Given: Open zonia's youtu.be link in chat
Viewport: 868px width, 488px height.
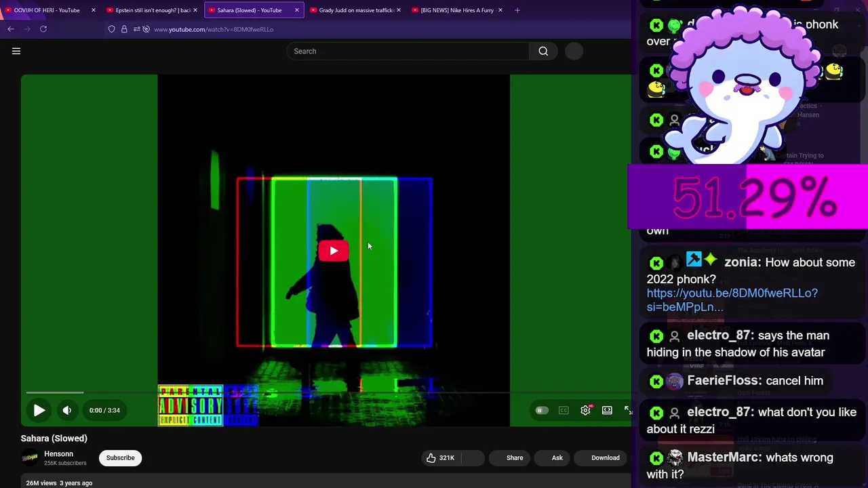Looking at the screenshot, I should tap(732, 300).
